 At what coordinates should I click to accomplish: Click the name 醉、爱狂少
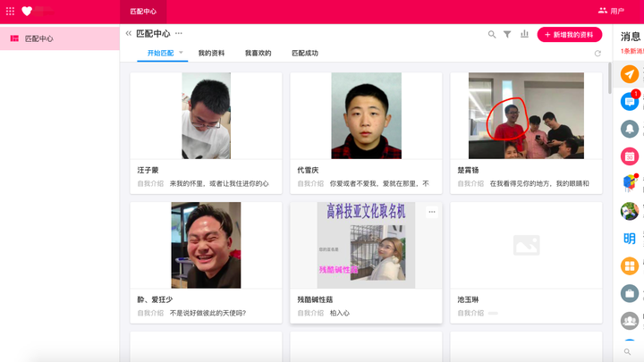(155, 299)
